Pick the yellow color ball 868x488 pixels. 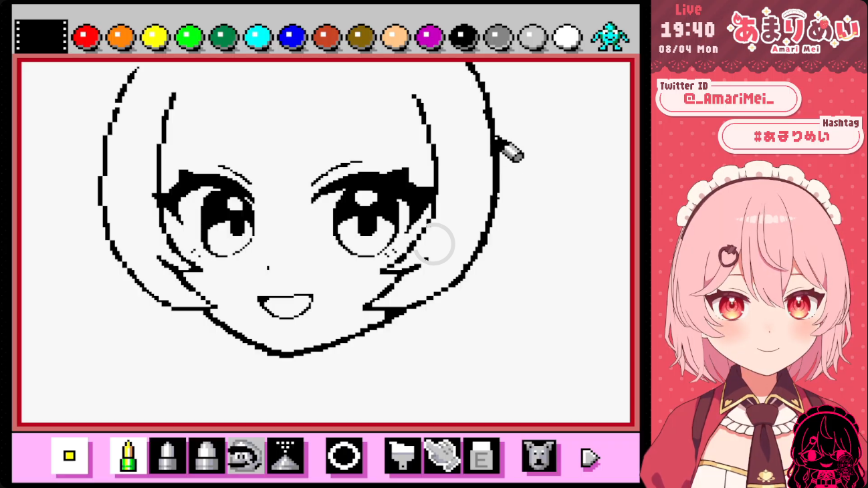[154, 37]
